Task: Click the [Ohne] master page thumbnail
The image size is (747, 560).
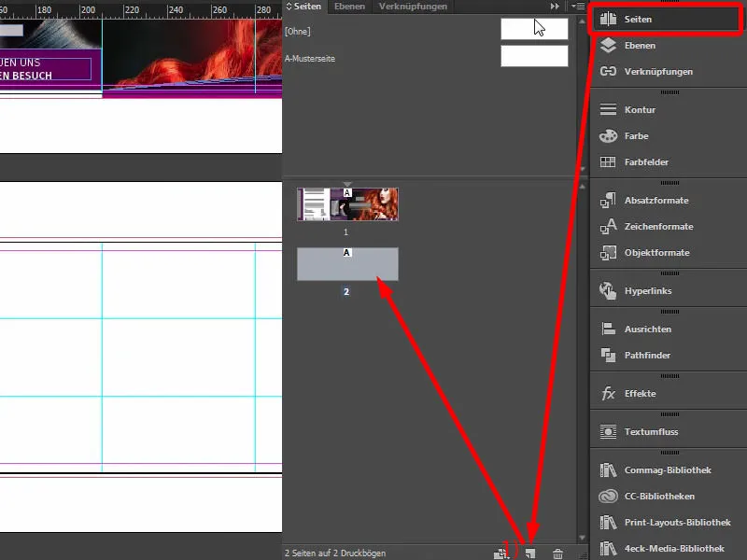Action: pos(534,29)
